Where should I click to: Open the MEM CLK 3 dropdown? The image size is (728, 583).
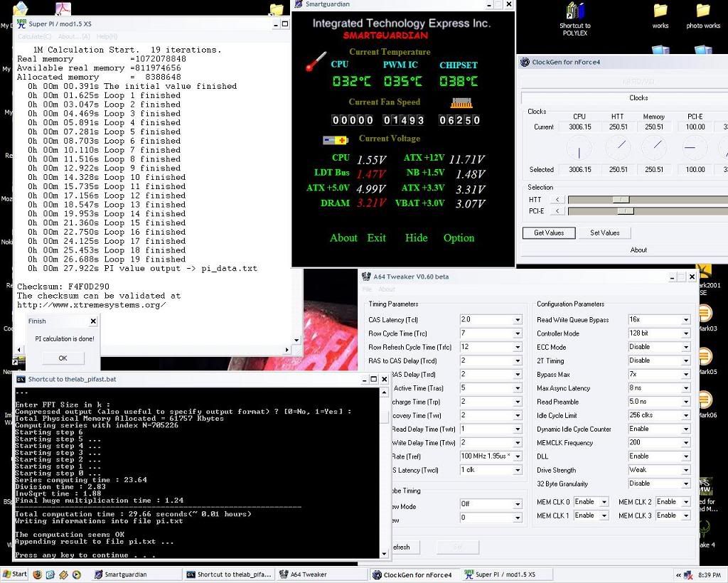(x=686, y=515)
